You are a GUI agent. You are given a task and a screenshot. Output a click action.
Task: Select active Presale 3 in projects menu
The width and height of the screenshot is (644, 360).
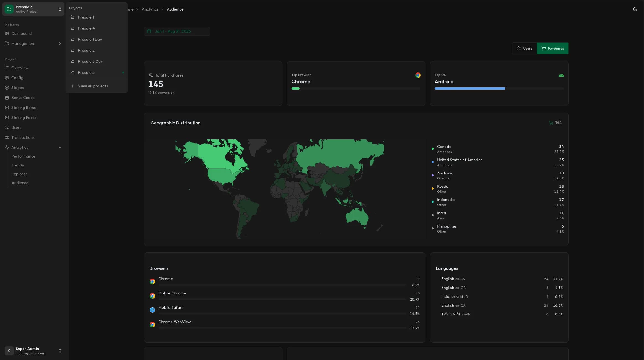[97, 72]
